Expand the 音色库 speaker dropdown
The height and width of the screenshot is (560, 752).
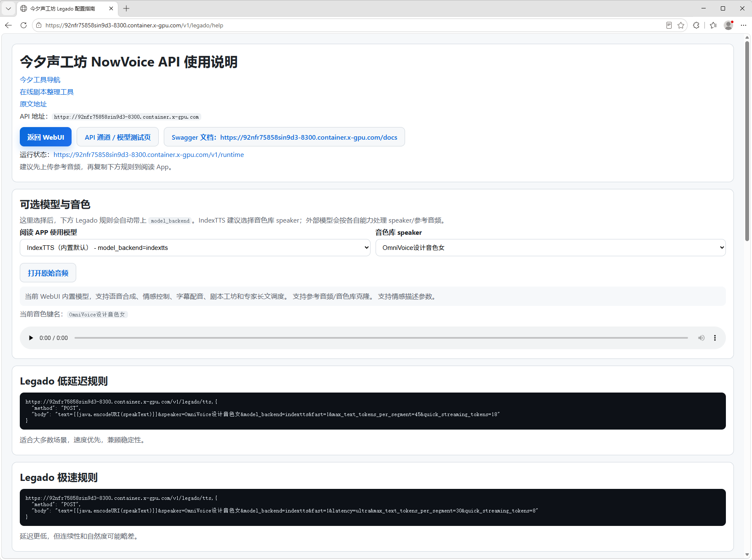coord(550,248)
